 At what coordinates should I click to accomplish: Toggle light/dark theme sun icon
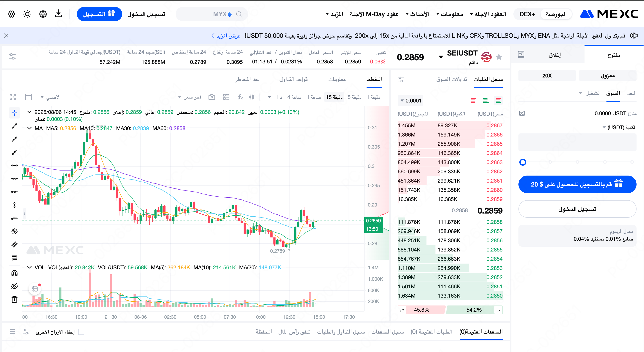27,14
